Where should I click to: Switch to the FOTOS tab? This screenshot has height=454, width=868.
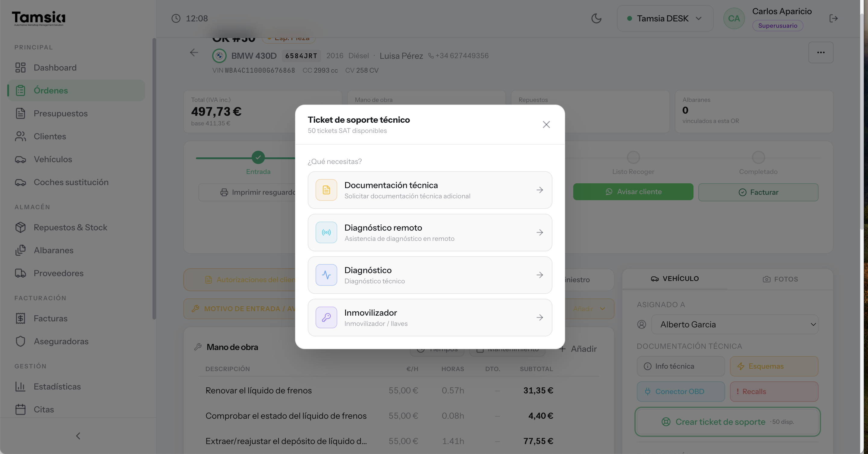[780, 279]
